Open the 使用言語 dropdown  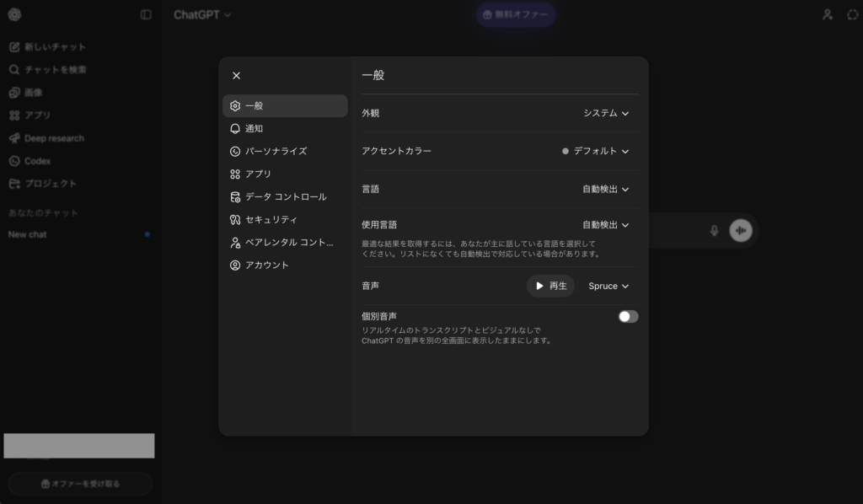click(x=605, y=225)
